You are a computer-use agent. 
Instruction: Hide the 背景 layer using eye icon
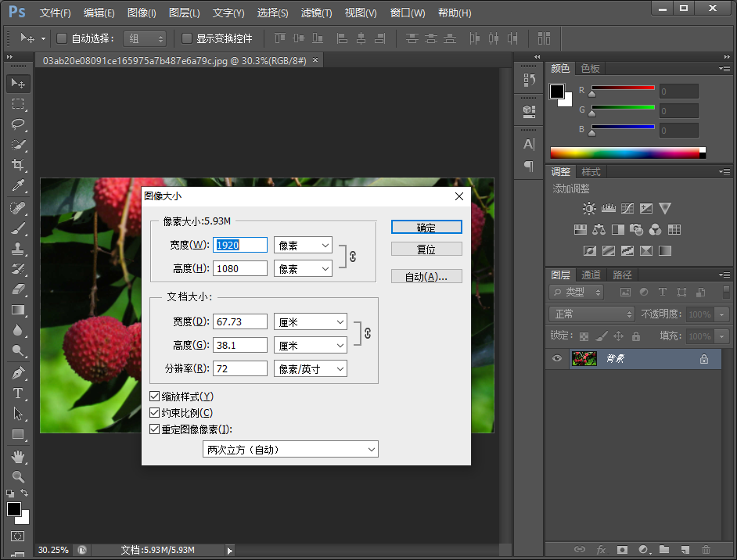(x=557, y=358)
